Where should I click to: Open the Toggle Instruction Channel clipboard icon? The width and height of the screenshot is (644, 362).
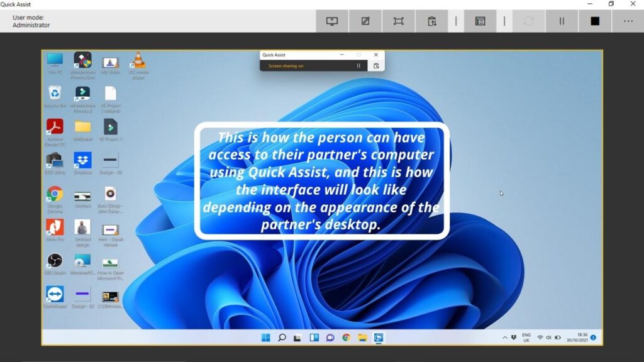432,21
